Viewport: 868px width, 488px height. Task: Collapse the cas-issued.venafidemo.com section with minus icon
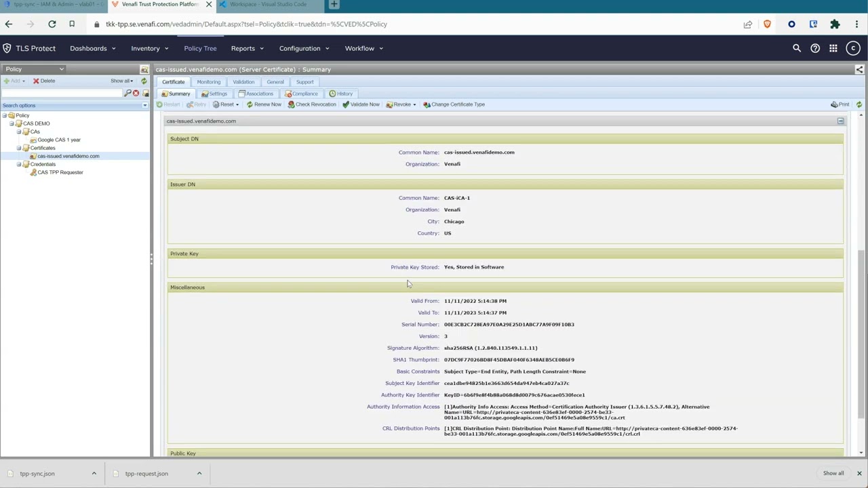(840, 121)
